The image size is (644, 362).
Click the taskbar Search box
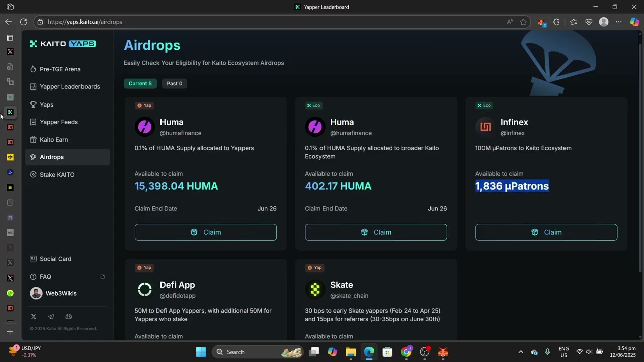(x=258, y=352)
